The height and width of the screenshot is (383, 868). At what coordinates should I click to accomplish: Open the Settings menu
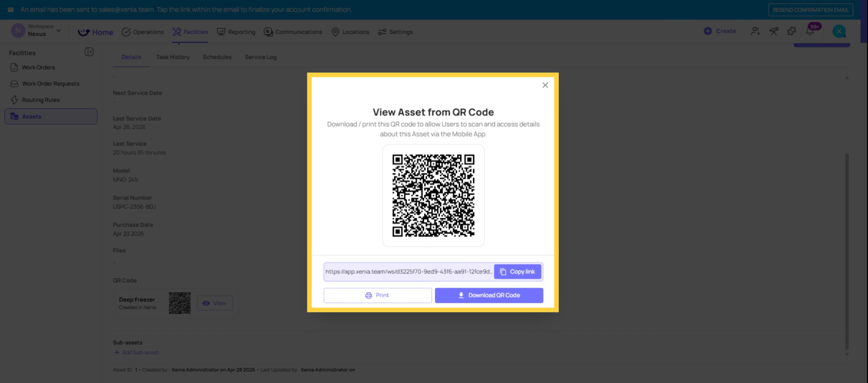coord(395,32)
